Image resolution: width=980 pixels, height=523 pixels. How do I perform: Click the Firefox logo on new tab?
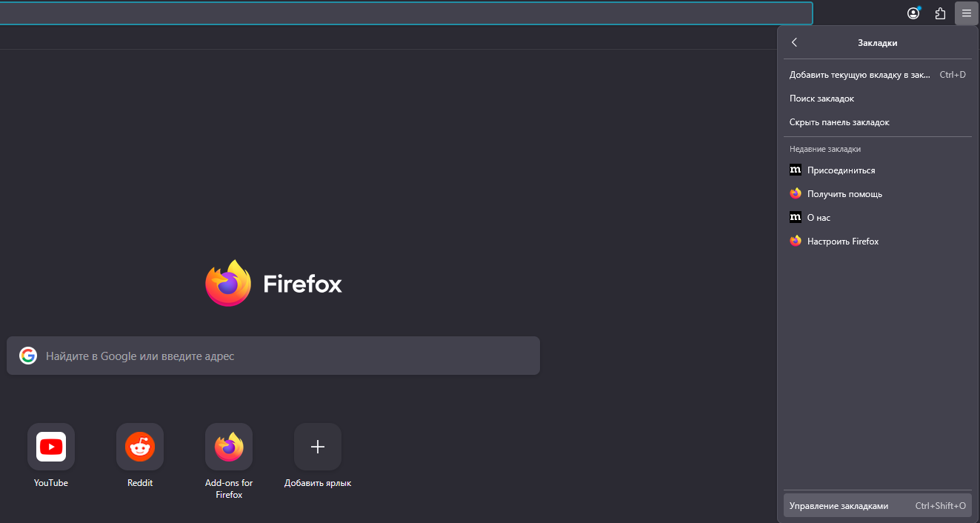(228, 283)
